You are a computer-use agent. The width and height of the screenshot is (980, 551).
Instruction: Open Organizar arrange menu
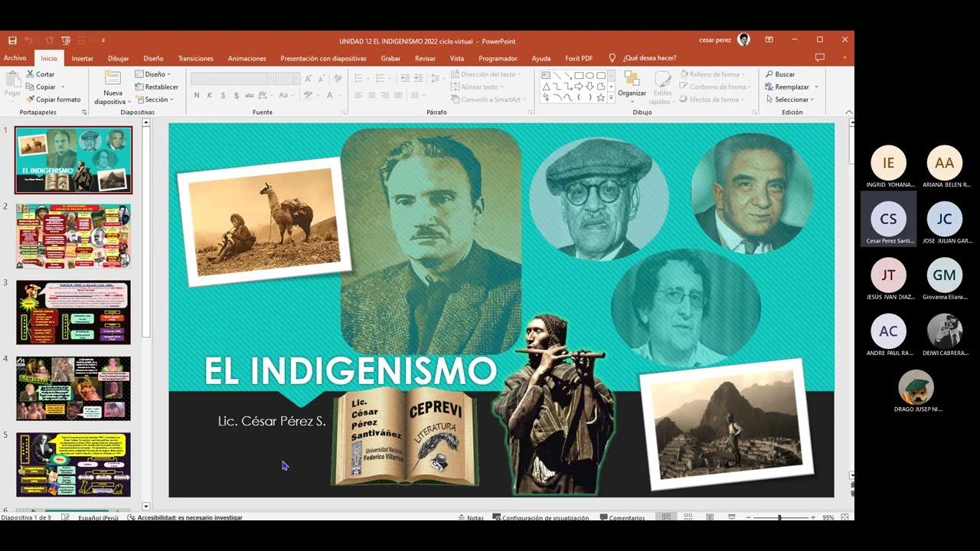pos(632,85)
